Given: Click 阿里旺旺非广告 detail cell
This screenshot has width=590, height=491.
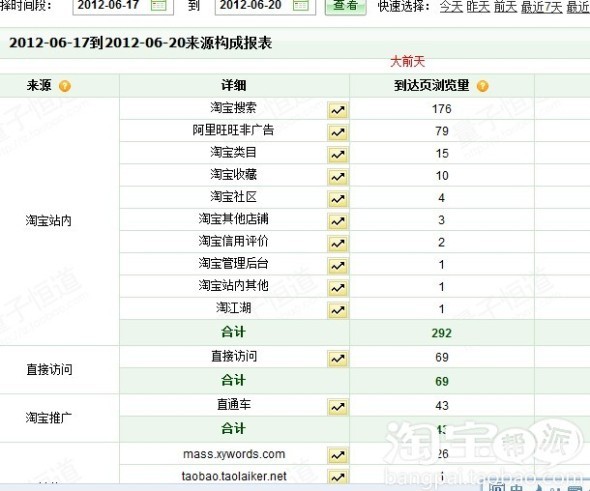Looking at the screenshot, I should [233, 130].
